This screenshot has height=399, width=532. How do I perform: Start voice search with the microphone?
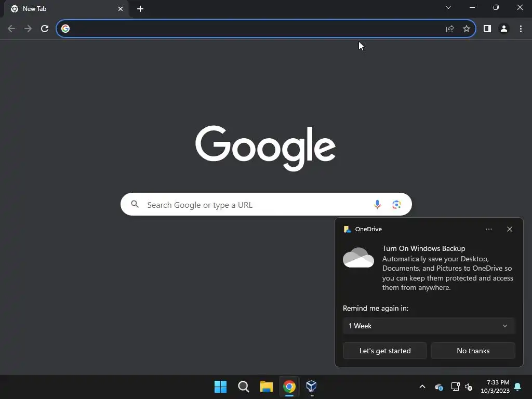tap(377, 204)
